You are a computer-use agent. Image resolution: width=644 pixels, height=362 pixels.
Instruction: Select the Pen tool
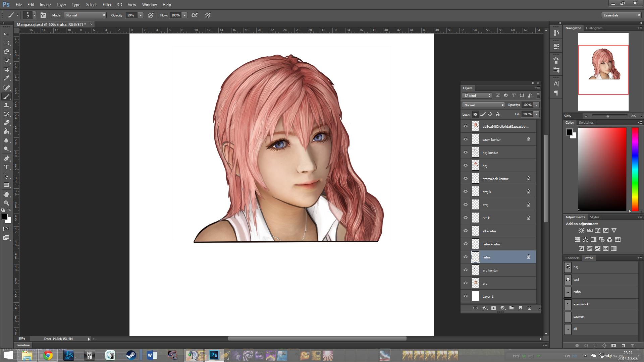tap(6, 159)
